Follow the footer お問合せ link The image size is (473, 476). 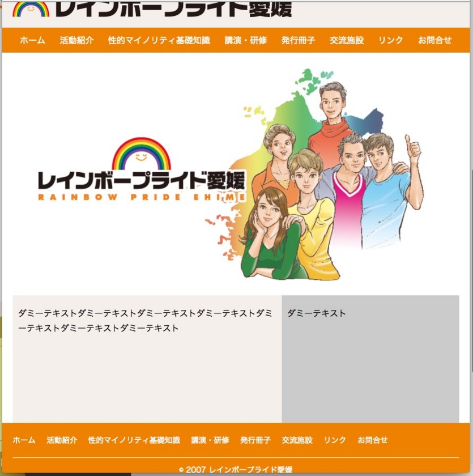point(372,440)
